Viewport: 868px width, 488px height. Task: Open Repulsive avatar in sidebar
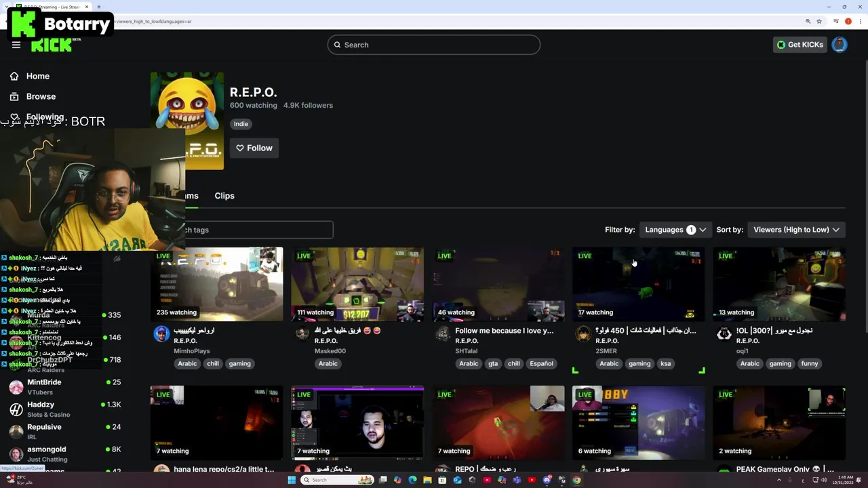coord(16,432)
